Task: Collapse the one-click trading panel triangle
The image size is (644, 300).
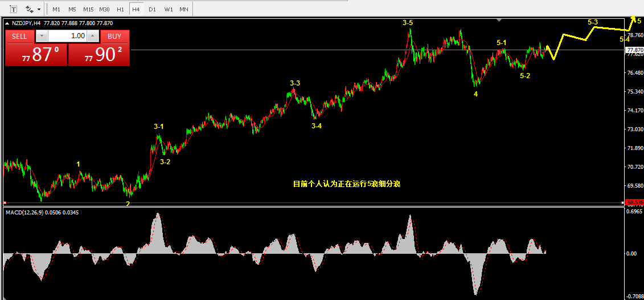Action: 7,23
